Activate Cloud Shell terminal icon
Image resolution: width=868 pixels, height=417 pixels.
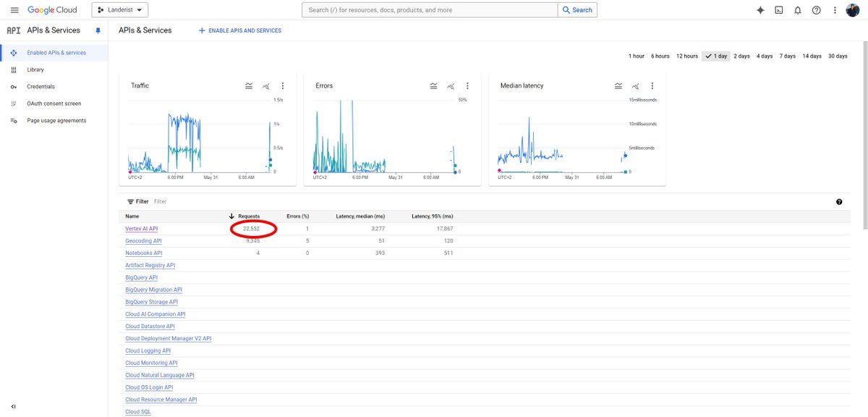click(779, 10)
